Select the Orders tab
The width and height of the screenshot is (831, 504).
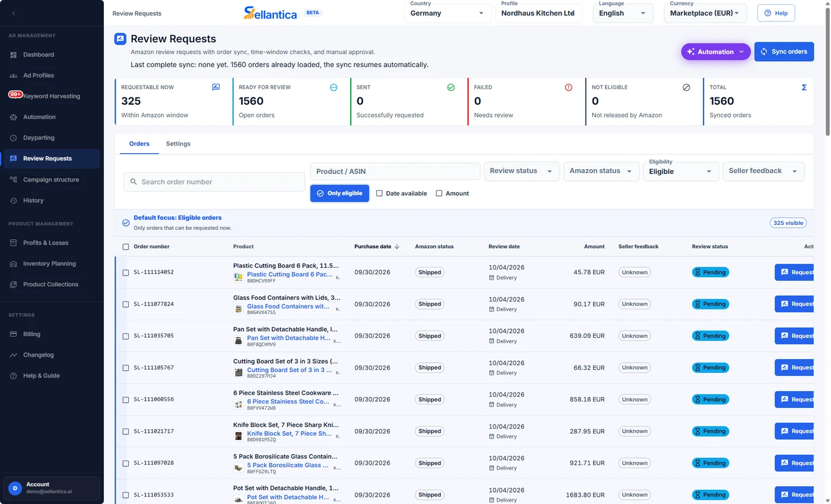click(x=139, y=144)
